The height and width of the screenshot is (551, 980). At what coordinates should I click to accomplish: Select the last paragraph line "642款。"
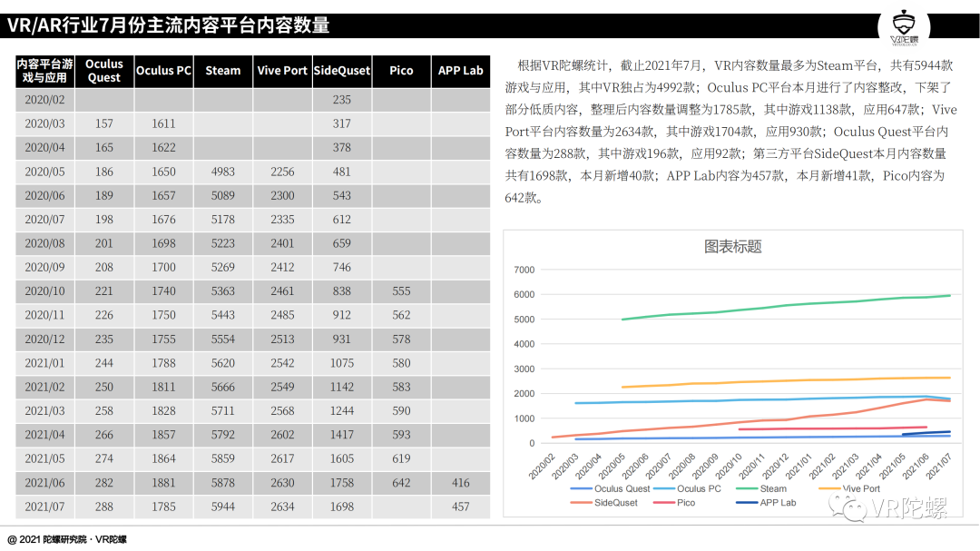click(x=524, y=198)
